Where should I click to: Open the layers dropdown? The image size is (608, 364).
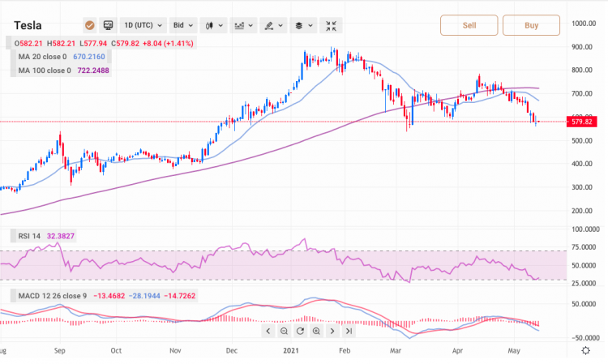pos(304,26)
